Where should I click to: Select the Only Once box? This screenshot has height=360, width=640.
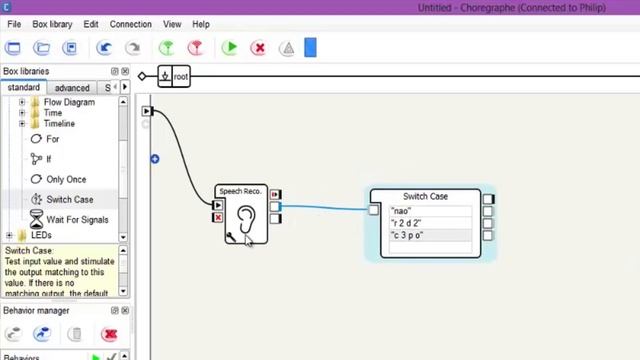tap(58, 180)
